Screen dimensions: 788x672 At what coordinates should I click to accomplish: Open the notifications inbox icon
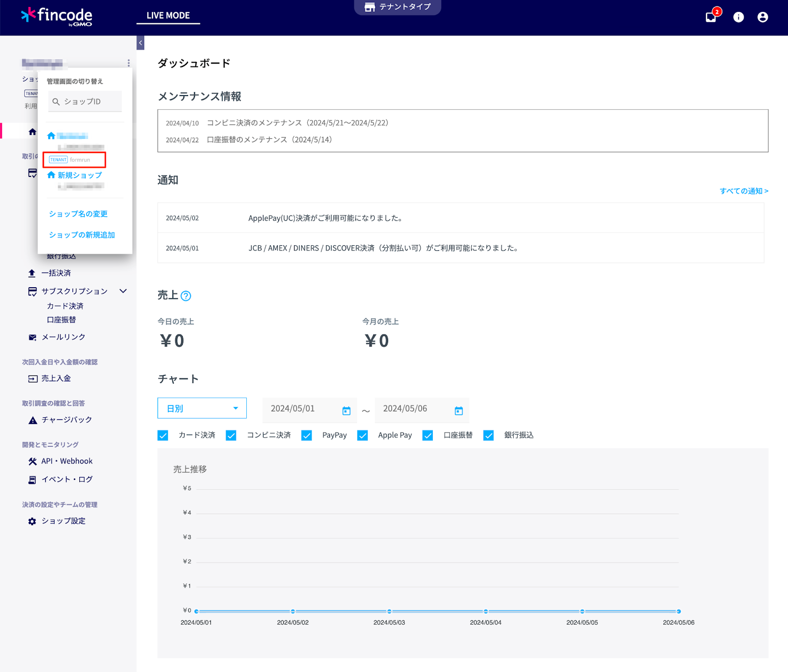pyautogui.click(x=711, y=17)
